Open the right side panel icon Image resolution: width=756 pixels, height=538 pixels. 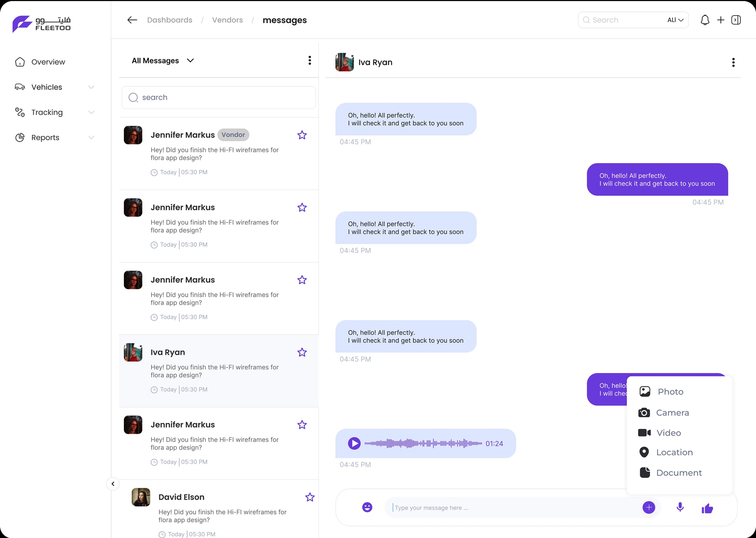(x=736, y=20)
